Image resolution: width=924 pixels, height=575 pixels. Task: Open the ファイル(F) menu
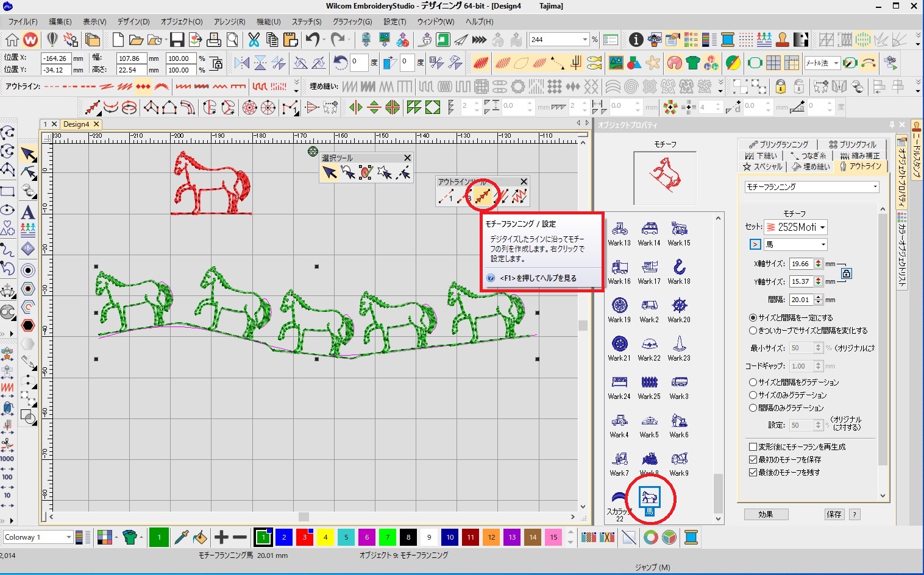click(x=23, y=21)
